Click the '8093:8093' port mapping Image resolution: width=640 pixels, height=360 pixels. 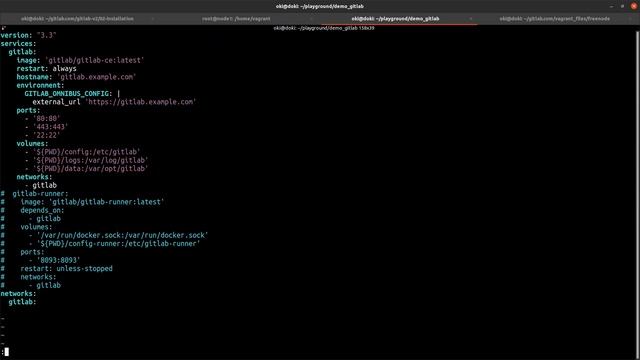(x=58, y=260)
